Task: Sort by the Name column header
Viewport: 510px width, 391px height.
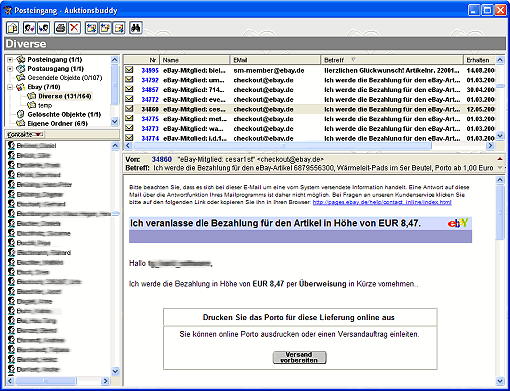Action: coord(195,60)
